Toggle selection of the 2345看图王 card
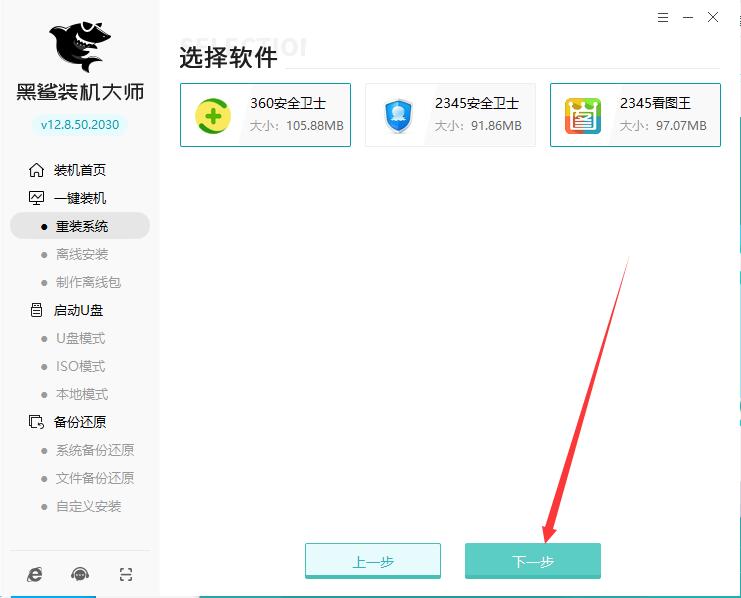741x598 pixels. [x=636, y=115]
